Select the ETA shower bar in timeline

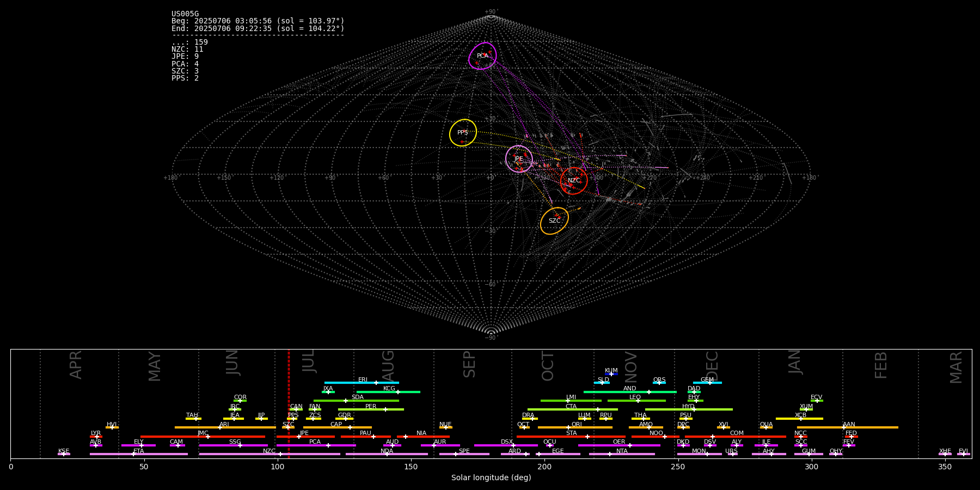tap(139, 454)
